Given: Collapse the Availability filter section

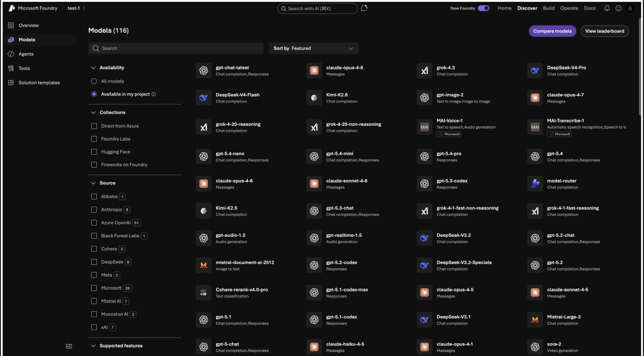Looking at the screenshot, I should [x=93, y=68].
